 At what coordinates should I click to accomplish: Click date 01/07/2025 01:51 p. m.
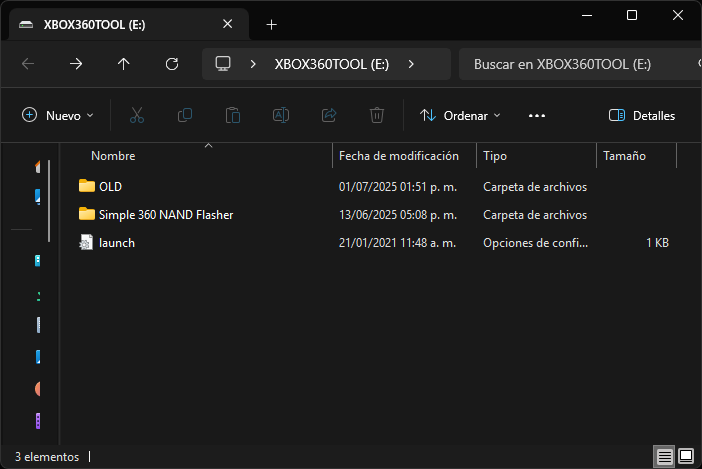398,187
